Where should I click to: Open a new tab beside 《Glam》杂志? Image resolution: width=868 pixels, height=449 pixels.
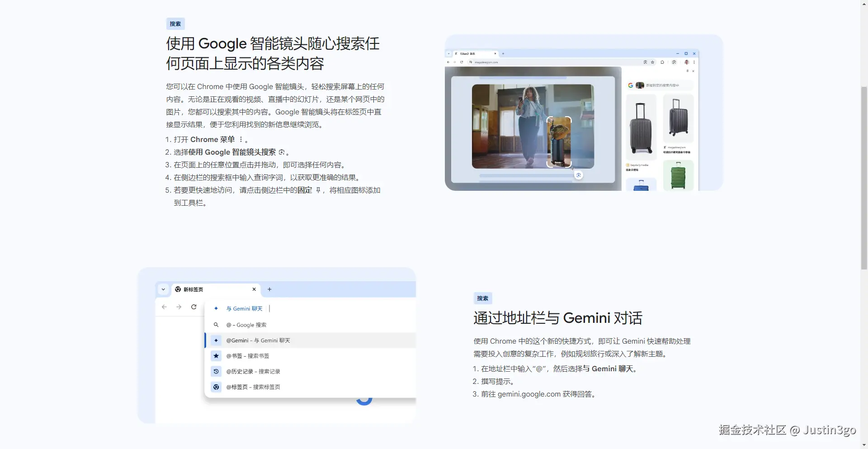[503, 53]
